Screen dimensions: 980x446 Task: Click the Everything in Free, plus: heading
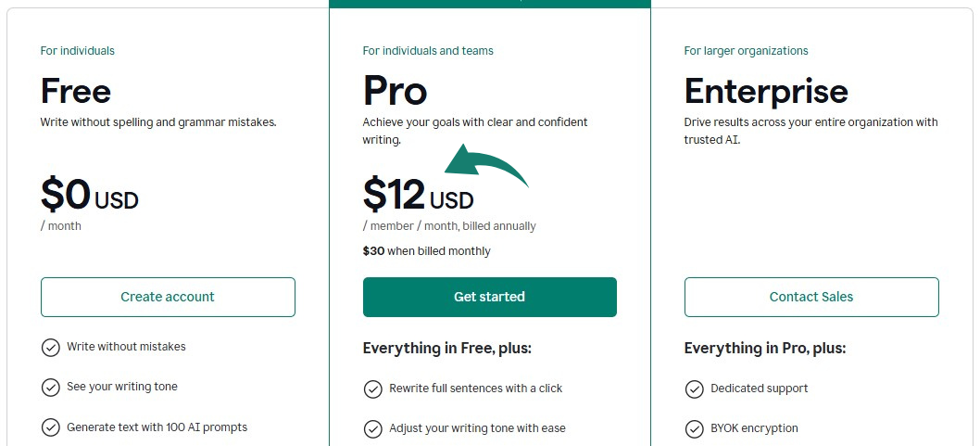click(x=446, y=349)
